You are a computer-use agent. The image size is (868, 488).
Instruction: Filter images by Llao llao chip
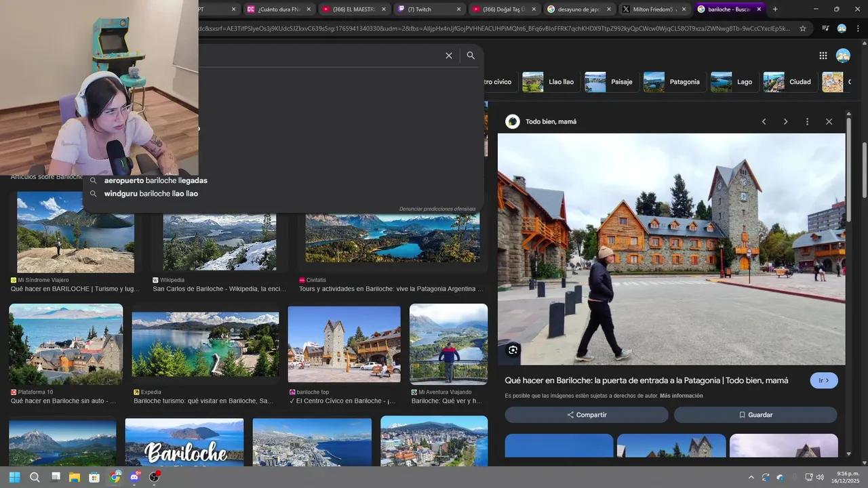coord(550,82)
